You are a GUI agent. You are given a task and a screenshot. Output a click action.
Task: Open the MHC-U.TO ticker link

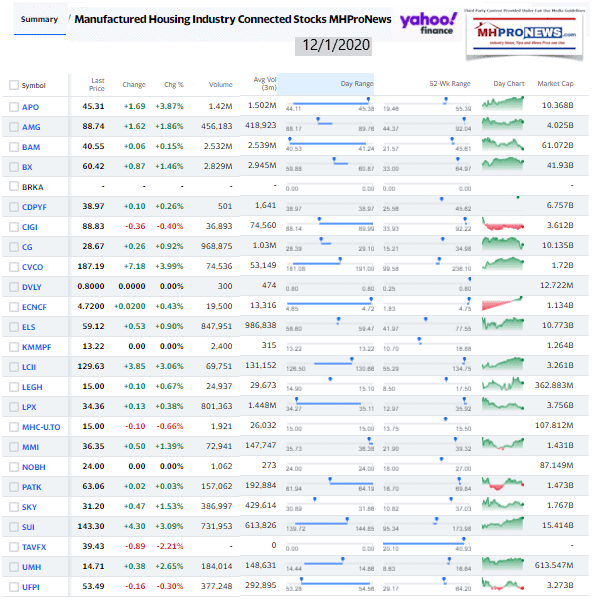coord(41,427)
